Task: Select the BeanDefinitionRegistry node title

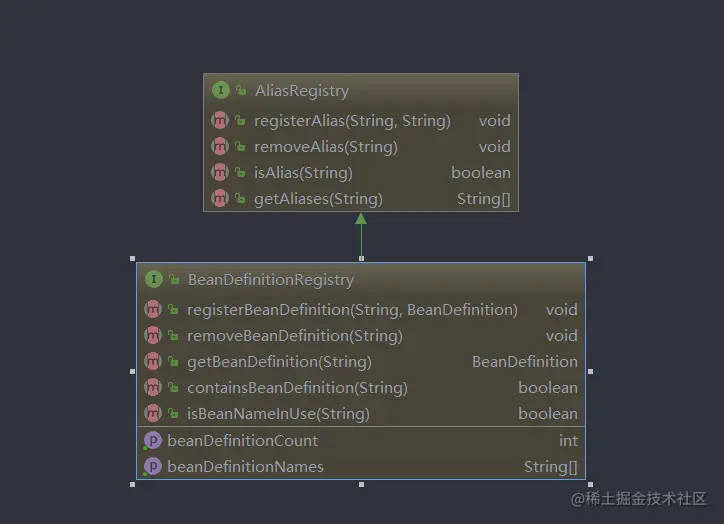Action: [271, 280]
